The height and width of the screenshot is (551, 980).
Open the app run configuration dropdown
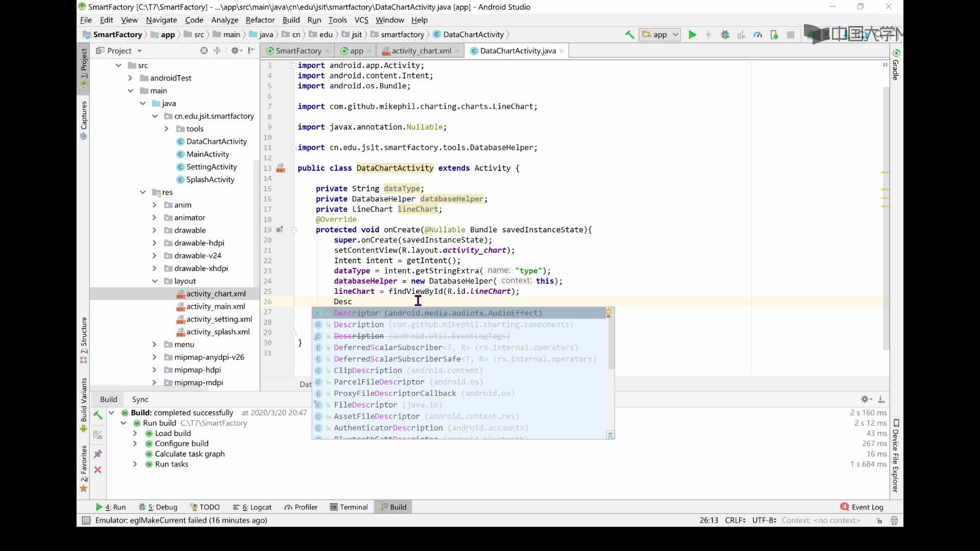tap(660, 35)
